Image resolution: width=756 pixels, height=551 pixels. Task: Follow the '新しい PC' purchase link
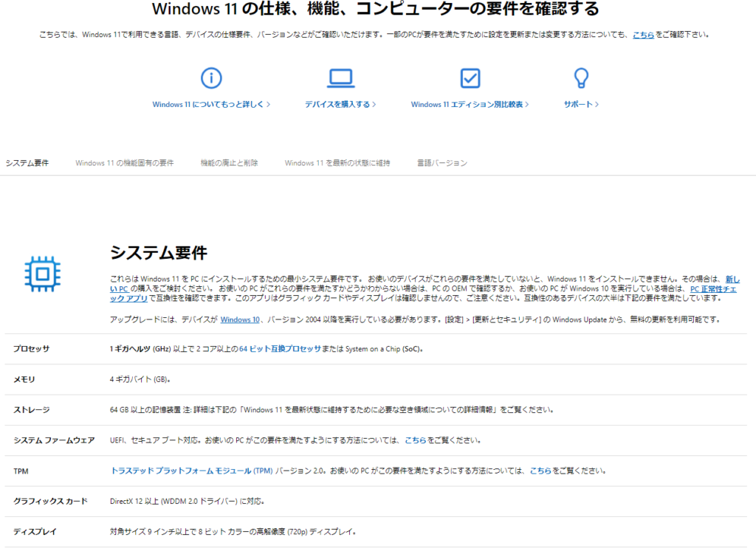click(732, 279)
